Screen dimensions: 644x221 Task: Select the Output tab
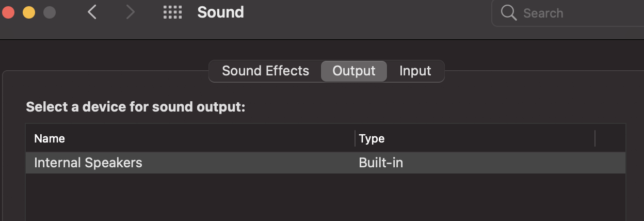click(x=354, y=71)
